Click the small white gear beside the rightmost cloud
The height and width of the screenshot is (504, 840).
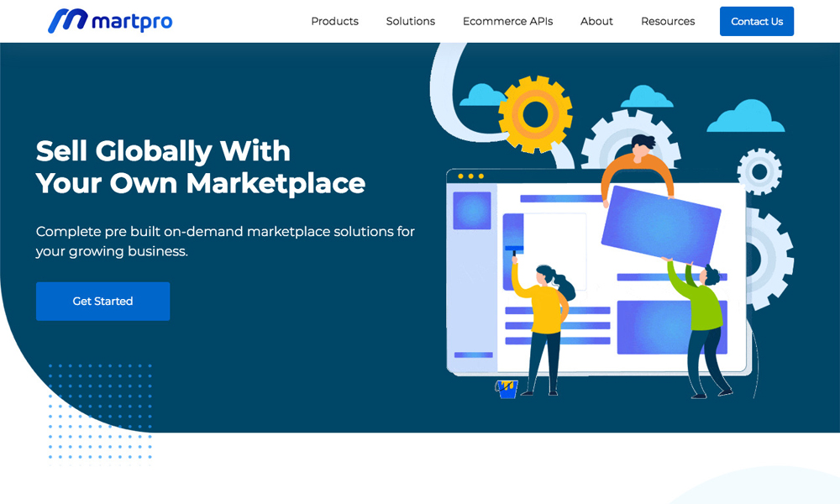click(759, 172)
